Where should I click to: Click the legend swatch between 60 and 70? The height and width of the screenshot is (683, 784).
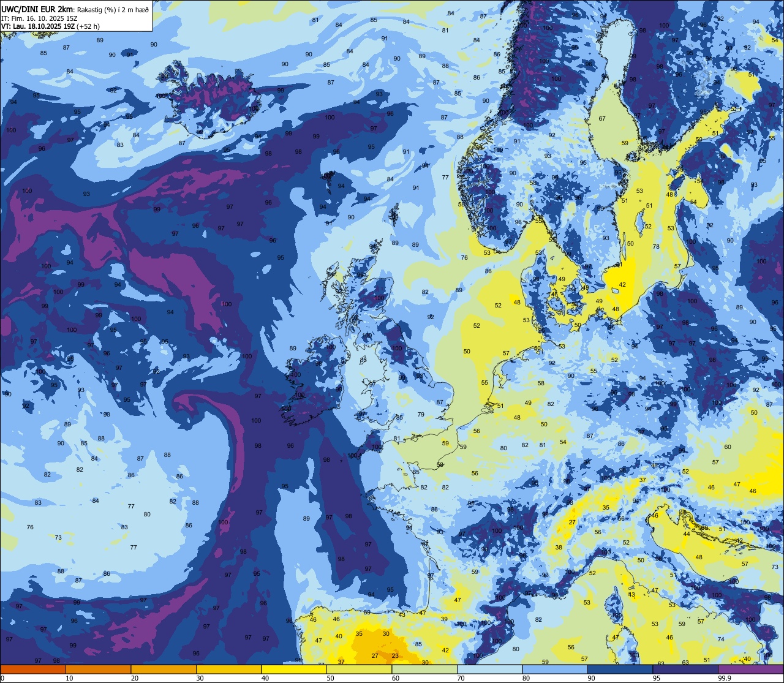424,669
